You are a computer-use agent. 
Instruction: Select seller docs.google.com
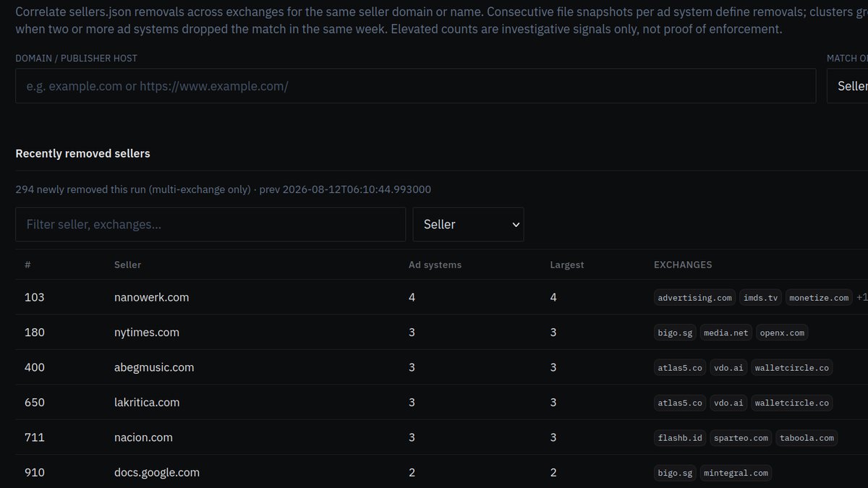[157, 472]
